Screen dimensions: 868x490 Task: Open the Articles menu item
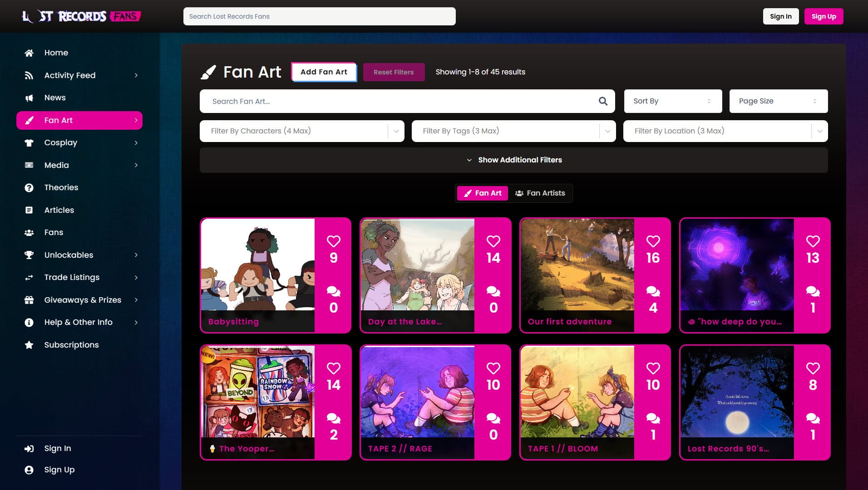[79, 210]
